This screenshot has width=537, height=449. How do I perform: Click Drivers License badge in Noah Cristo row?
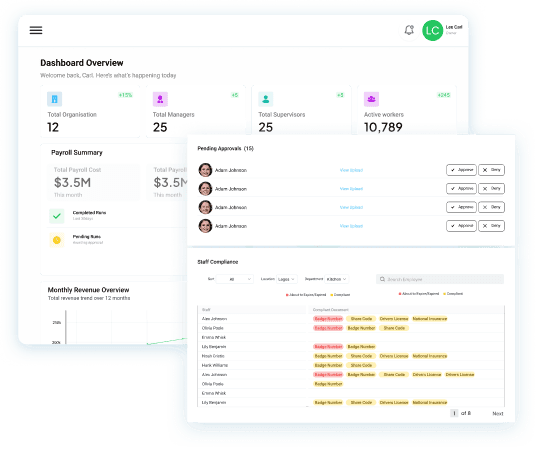coord(394,356)
